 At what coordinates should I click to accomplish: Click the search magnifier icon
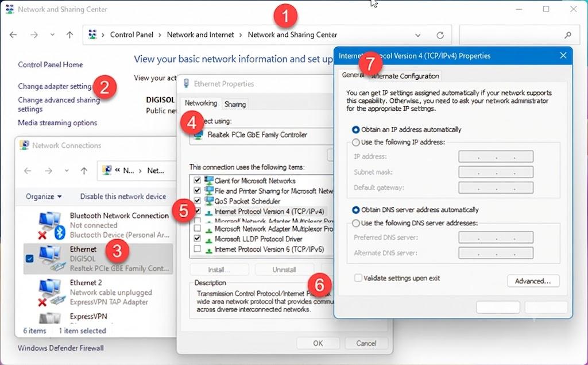(x=568, y=35)
